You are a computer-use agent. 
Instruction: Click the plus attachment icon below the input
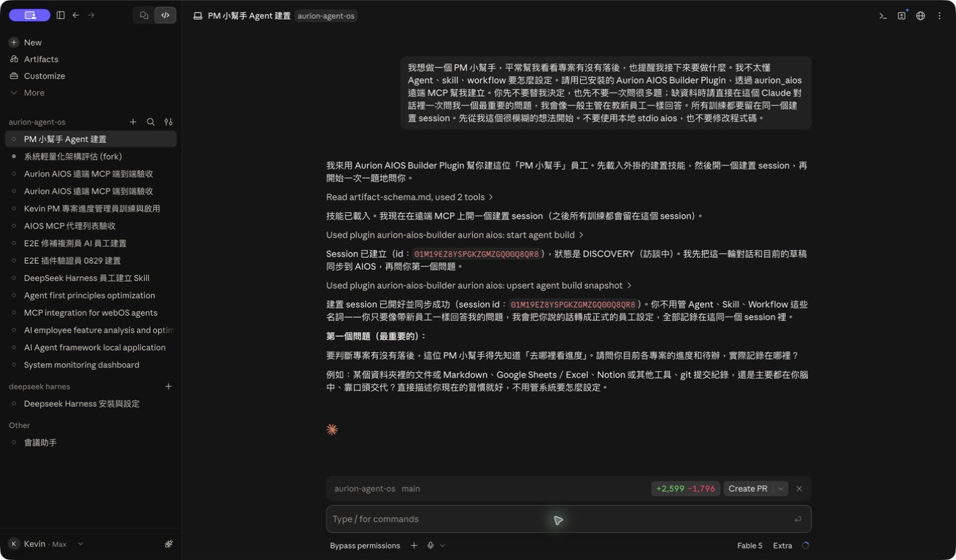414,545
